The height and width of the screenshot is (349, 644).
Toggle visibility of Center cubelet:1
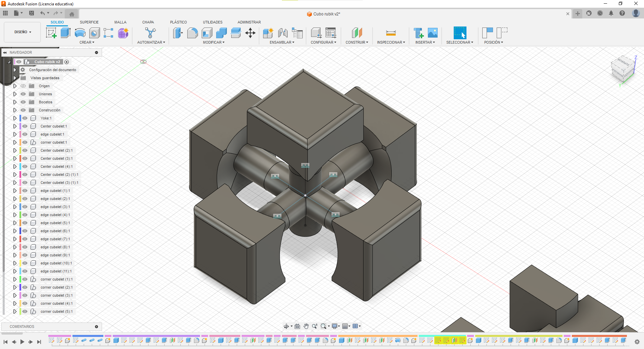click(25, 126)
